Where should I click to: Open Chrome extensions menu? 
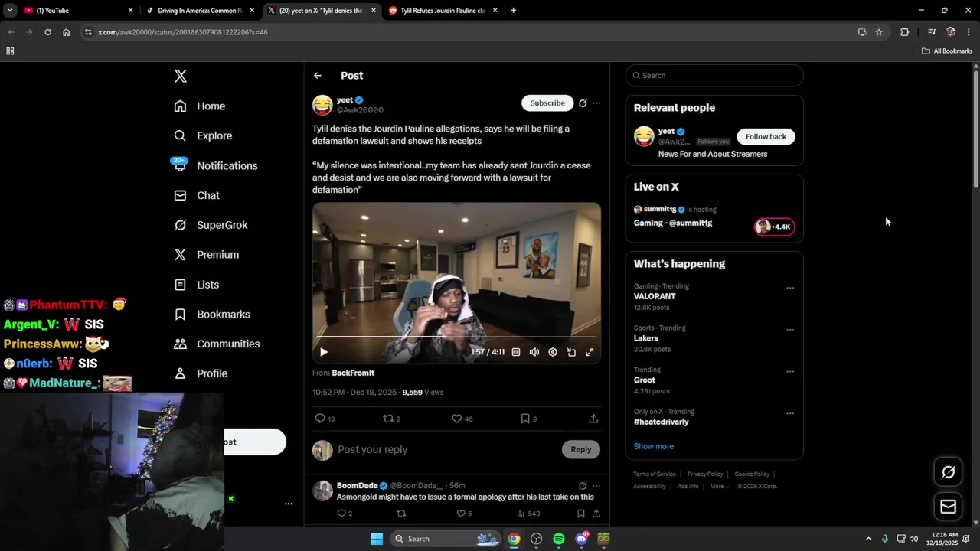coord(905,32)
